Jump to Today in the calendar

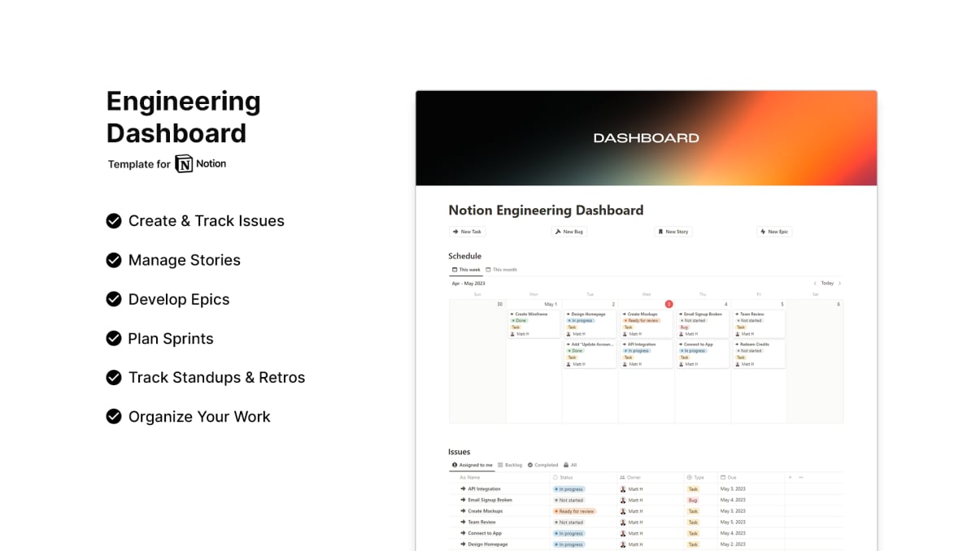tap(827, 284)
